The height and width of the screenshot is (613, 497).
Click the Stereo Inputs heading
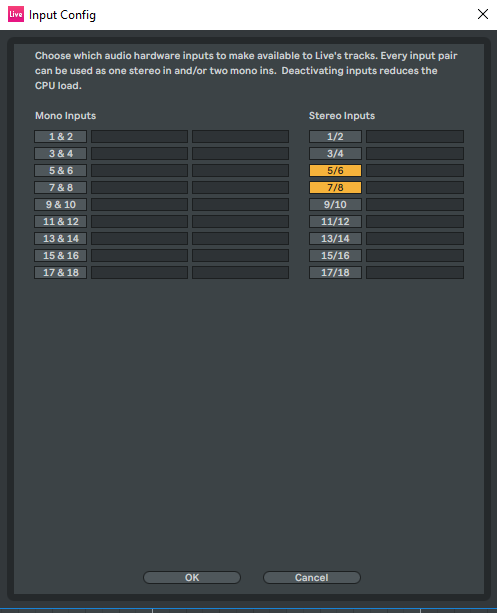point(342,116)
